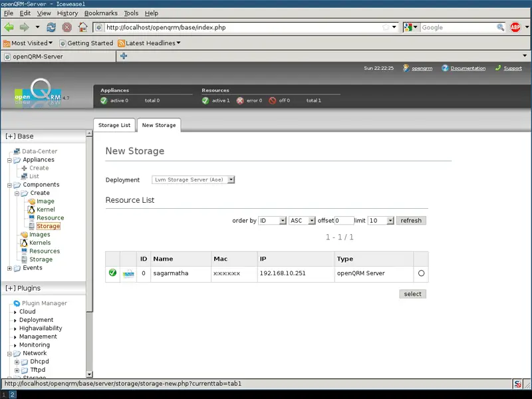Expand the Dhcpd tree node

click(x=17, y=362)
